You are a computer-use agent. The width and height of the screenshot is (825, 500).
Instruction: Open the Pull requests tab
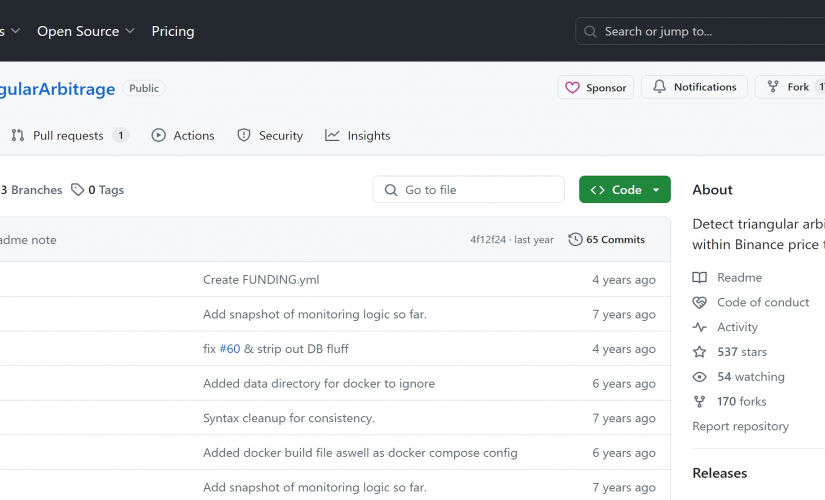(x=69, y=136)
